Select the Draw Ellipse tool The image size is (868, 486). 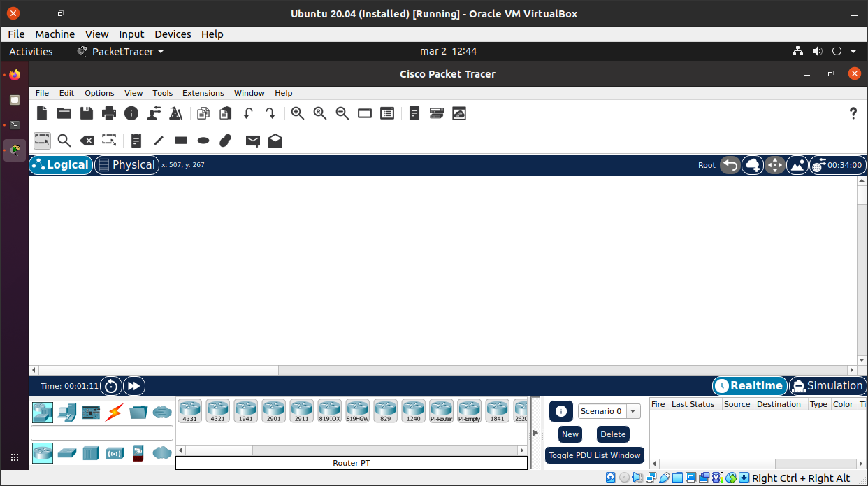click(203, 141)
